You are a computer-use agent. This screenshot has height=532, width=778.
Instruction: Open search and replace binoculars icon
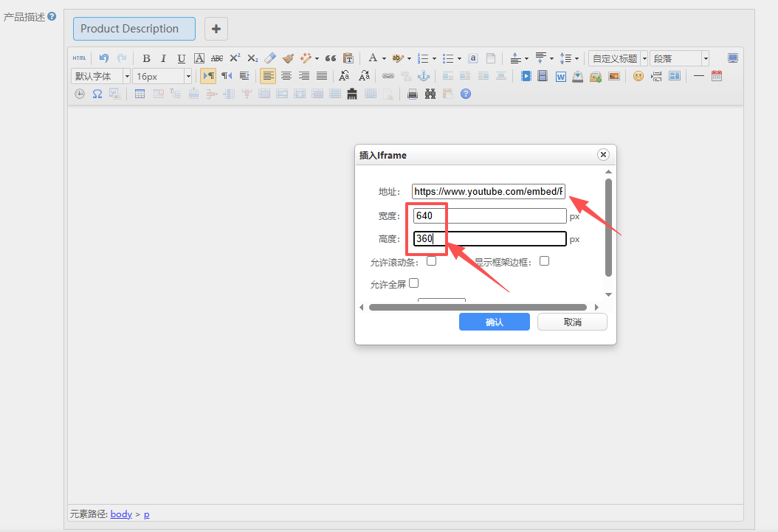(430, 94)
